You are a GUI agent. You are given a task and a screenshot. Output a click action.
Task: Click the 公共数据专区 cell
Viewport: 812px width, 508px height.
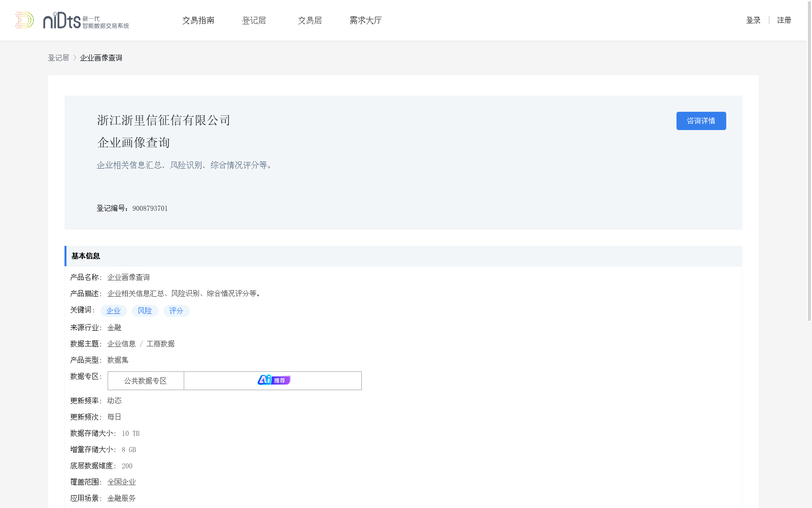146,381
